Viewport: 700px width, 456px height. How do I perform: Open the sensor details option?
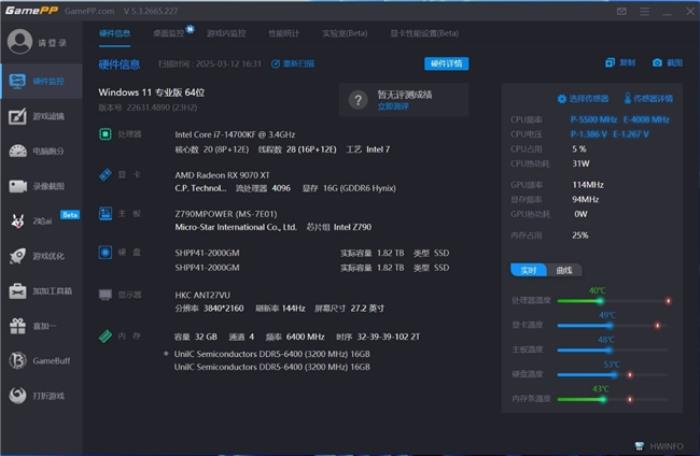tap(649, 98)
